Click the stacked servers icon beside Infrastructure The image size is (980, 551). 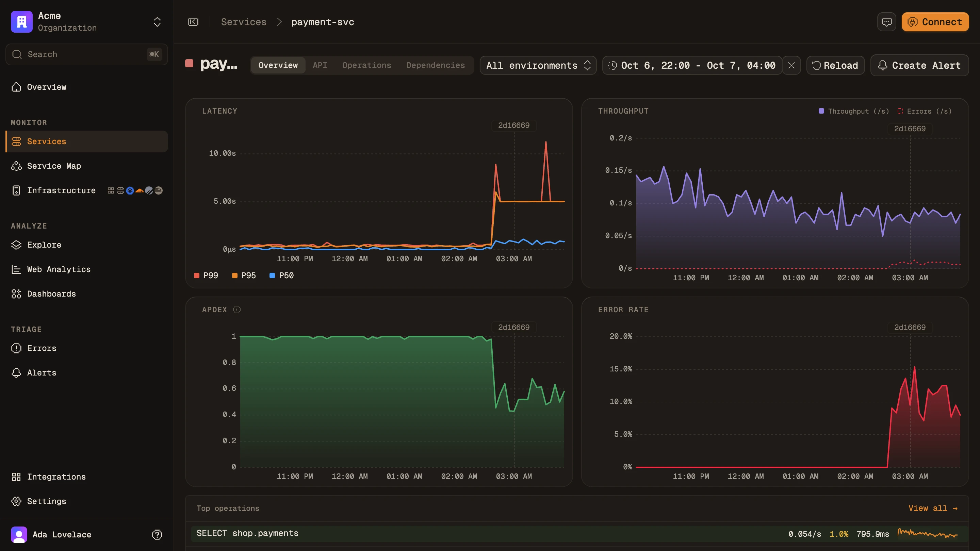[120, 190]
